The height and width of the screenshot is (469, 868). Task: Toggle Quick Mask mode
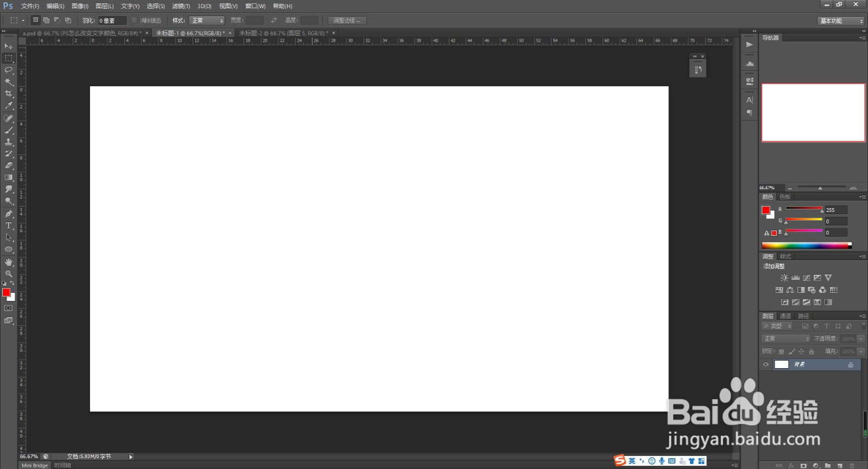tap(9, 308)
